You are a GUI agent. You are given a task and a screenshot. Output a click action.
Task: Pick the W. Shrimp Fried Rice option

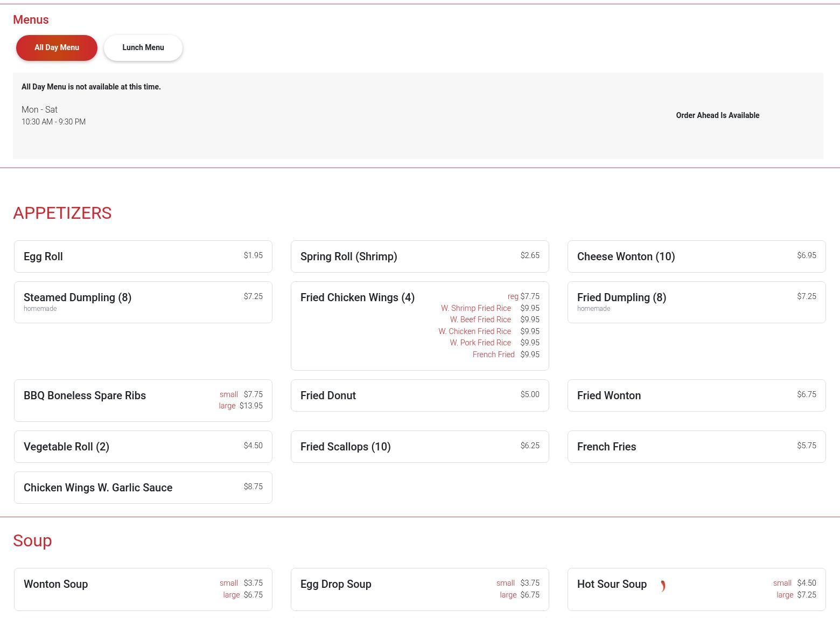click(476, 308)
